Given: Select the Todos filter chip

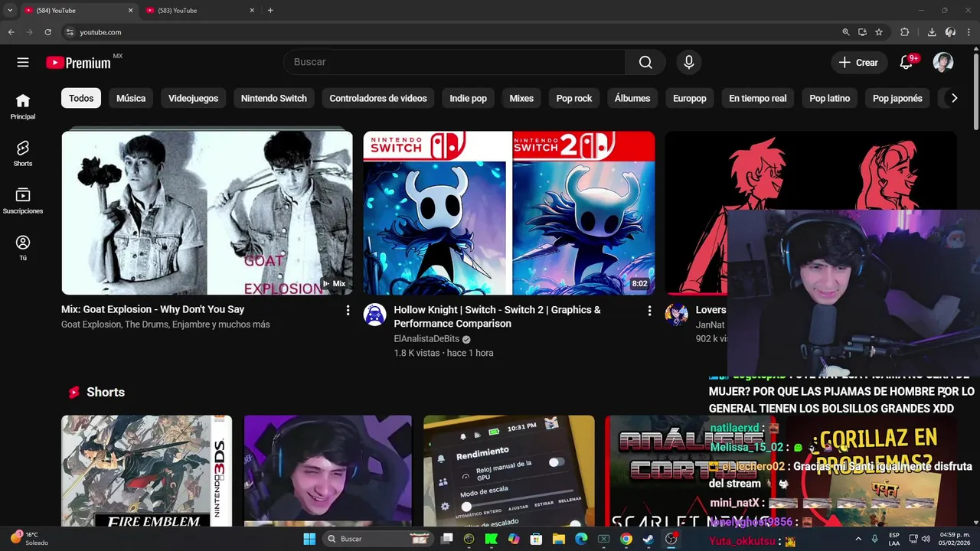Looking at the screenshot, I should pos(81,98).
